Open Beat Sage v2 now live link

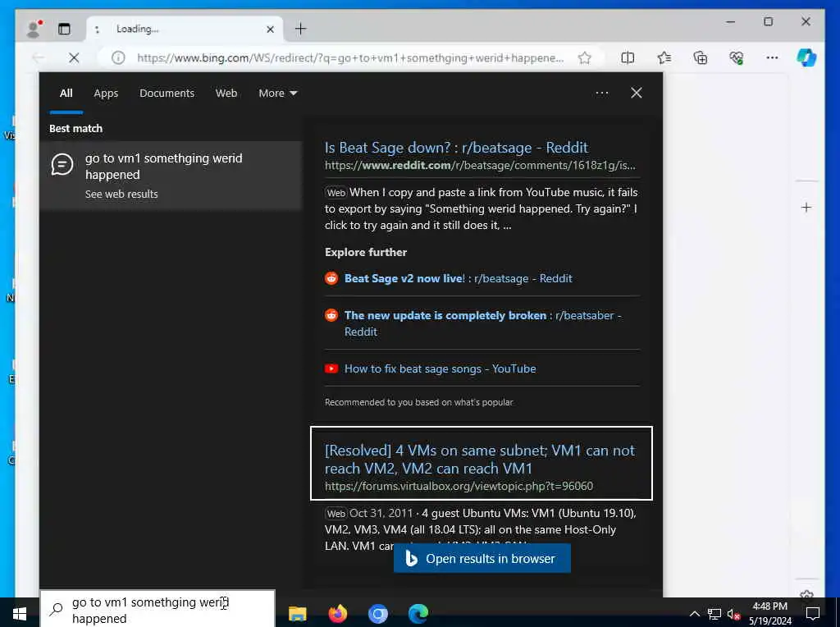pyautogui.click(x=458, y=279)
